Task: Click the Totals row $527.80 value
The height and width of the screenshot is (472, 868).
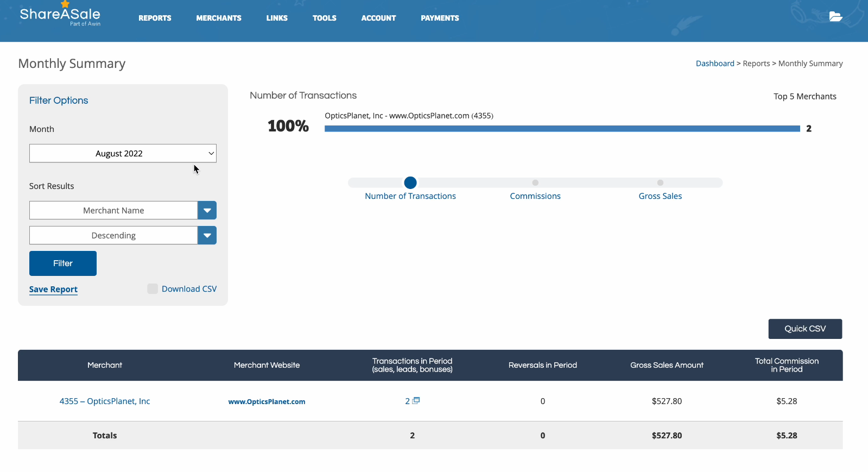Action: pyautogui.click(x=667, y=436)
